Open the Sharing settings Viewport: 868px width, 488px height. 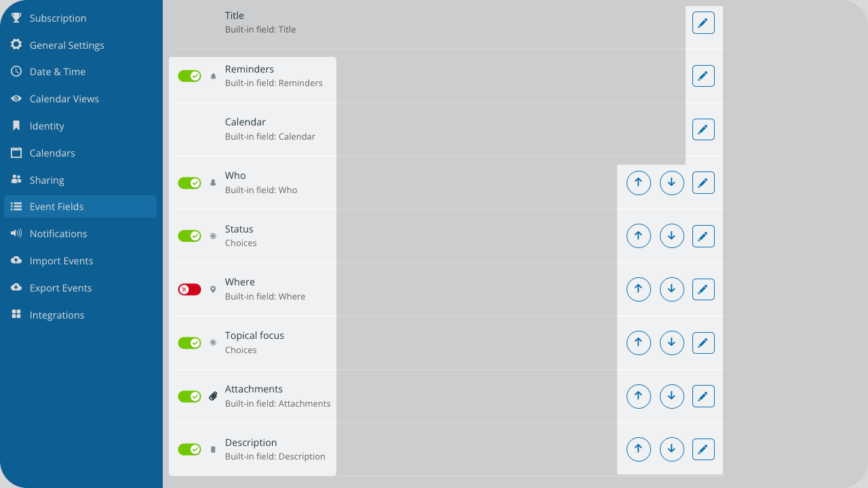[x=47, y=180]
